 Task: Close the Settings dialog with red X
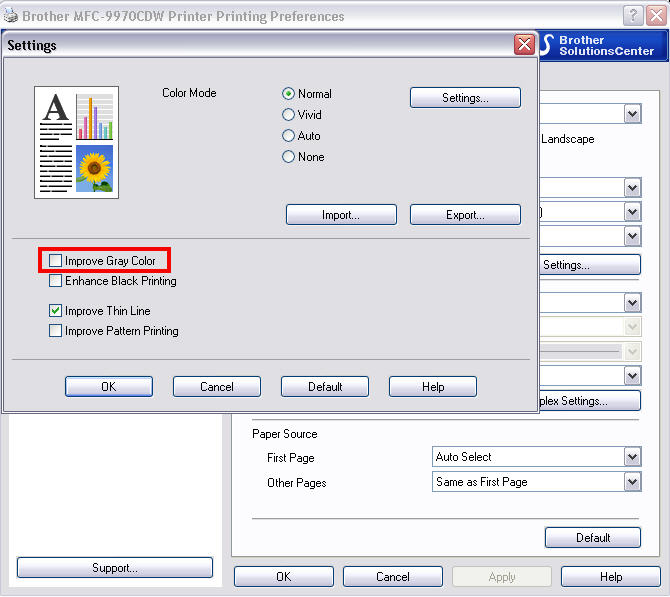523,45
